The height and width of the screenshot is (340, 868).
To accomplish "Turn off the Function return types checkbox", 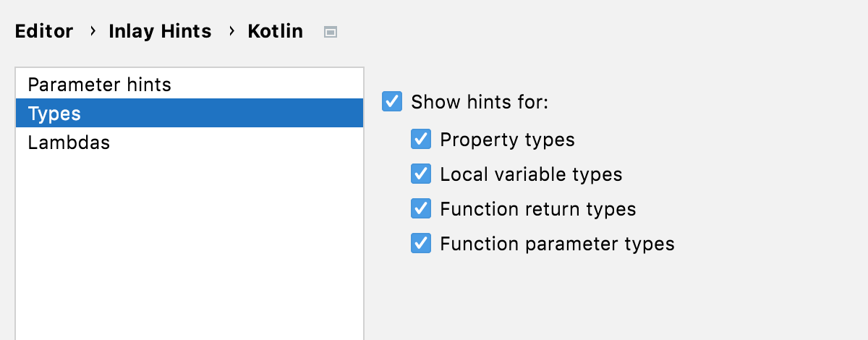I will coord(421,209).
